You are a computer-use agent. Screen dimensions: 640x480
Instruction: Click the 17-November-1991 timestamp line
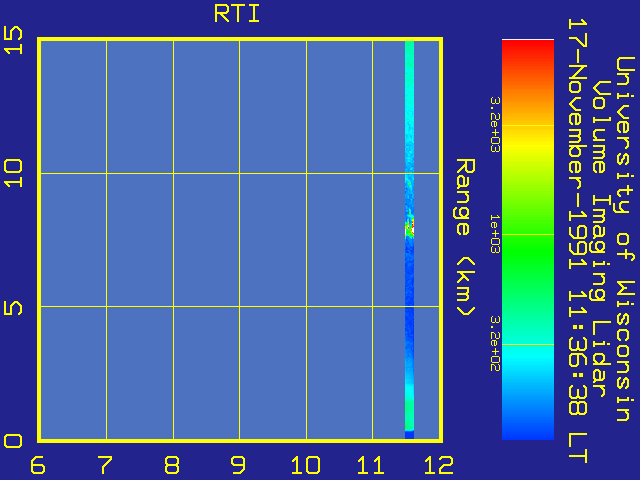click(x=577, y=241)
